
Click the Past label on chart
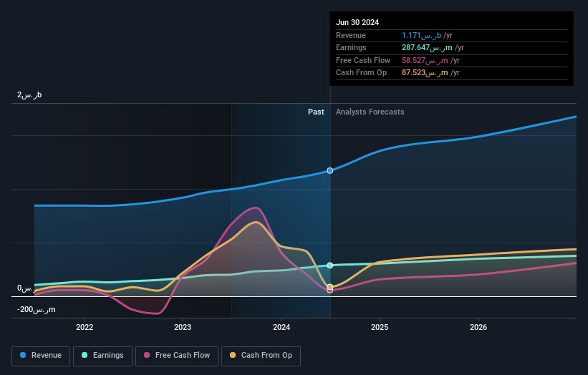tap(316, 112)
